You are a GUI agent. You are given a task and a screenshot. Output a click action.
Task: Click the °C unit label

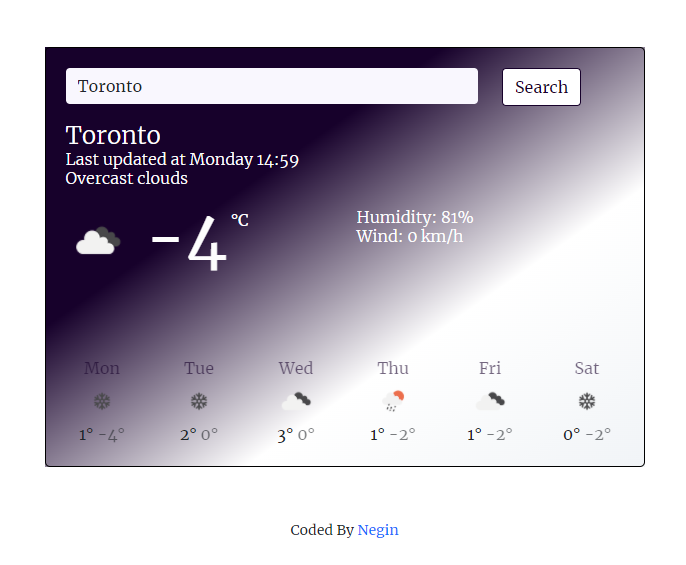click(x=240, y=220)
